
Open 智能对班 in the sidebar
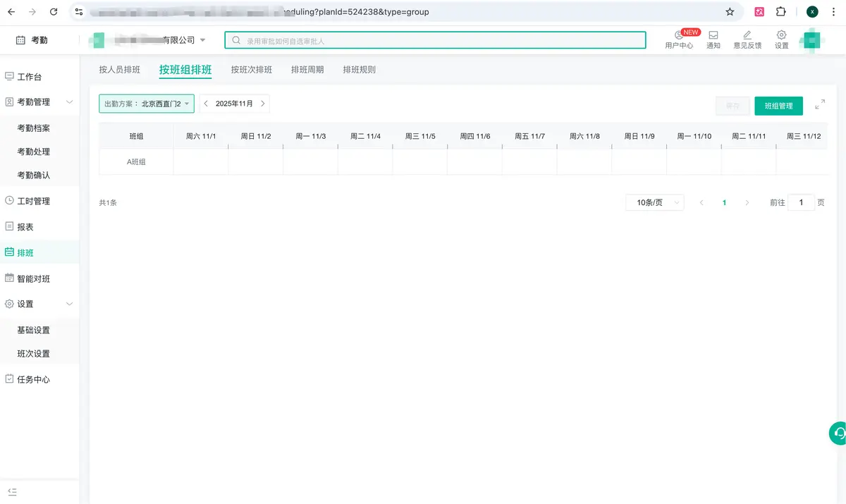pos(34,278)
